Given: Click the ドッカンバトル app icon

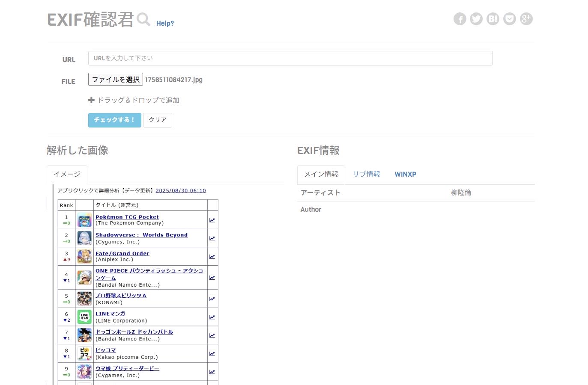Looking at the screenshot, I should [84, 335].
